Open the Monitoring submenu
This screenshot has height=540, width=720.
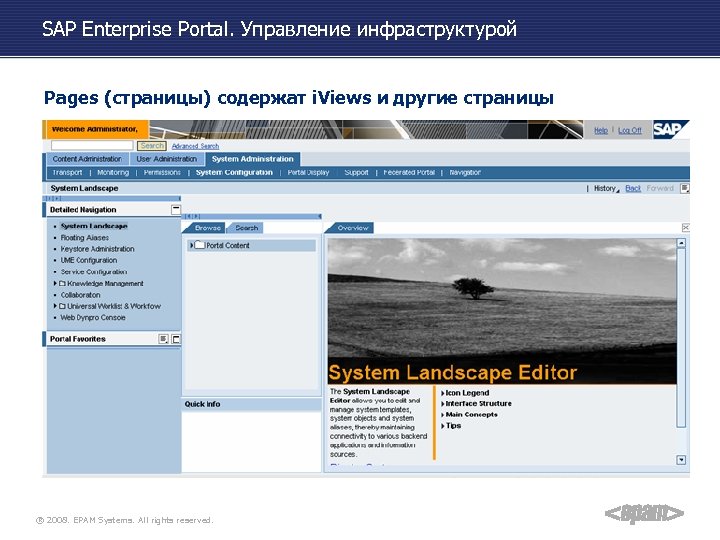click(x=113, y=173)
